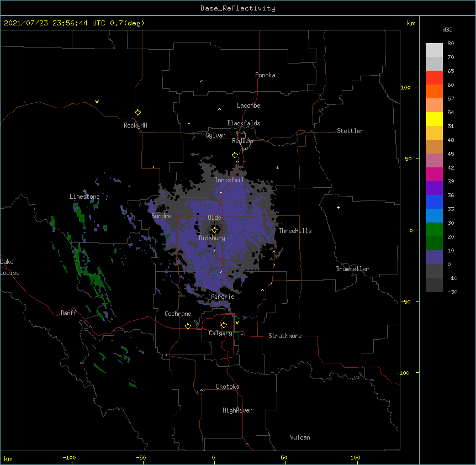Click the Drumheller label
Viewport: 476px width, 465px height.
point(352,269)
